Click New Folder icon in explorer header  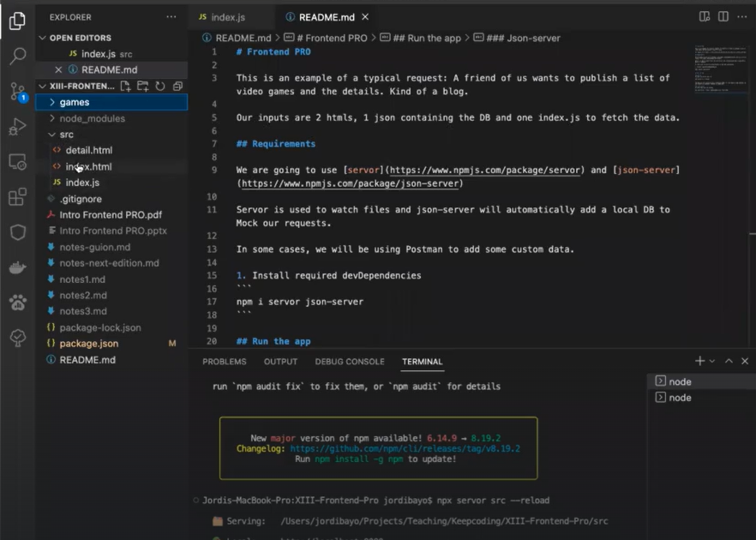142,87
